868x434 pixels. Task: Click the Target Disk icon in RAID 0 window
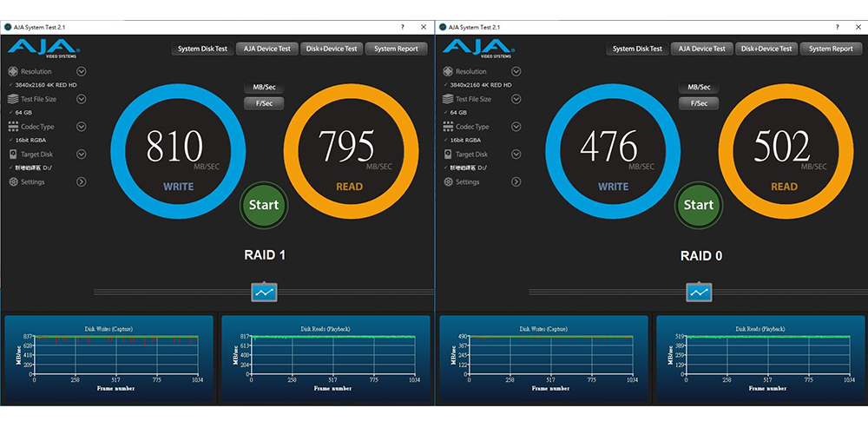pos(448,155)
